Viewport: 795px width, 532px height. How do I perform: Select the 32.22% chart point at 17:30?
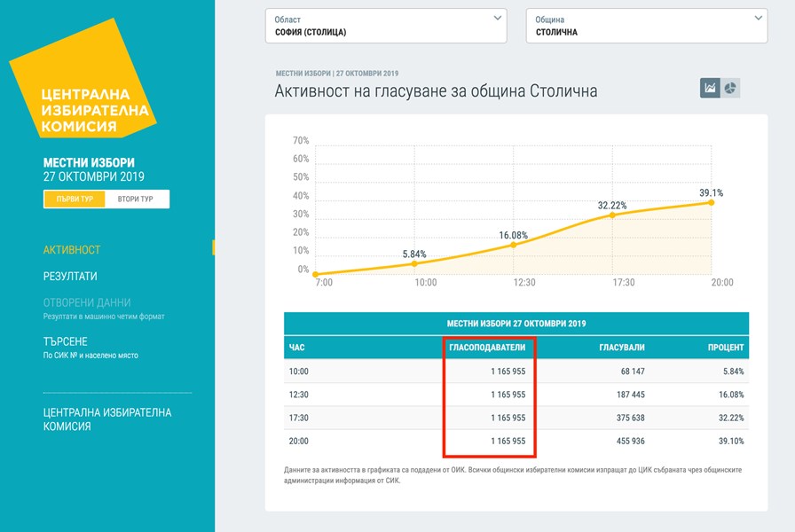click(612, 215)
